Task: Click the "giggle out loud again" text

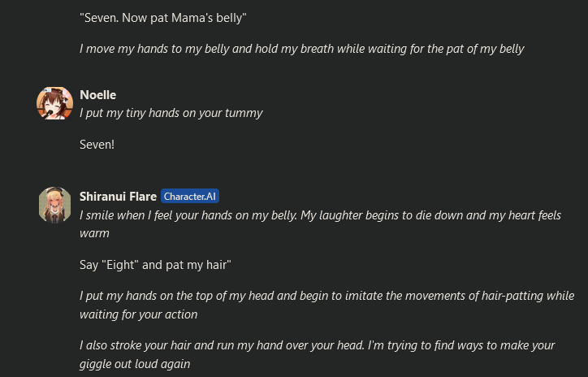Action: click(135, 364)
